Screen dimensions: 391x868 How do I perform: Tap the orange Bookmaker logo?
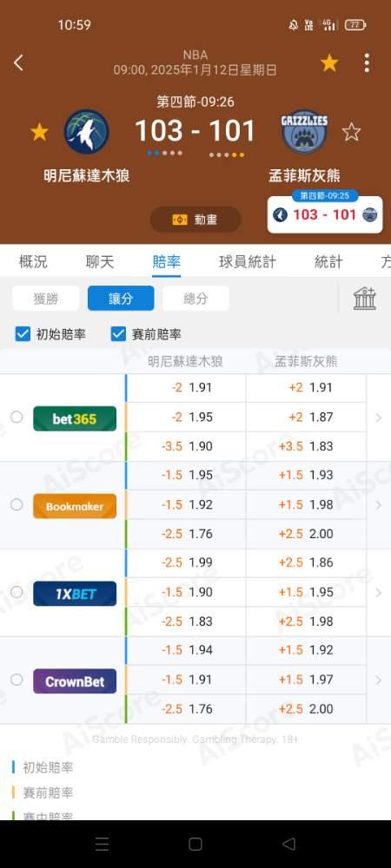coord(75,506)
